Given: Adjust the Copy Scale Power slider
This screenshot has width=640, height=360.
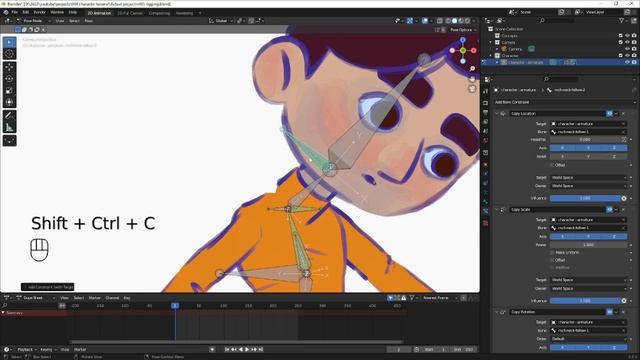Looking at the screenshot, I should click(x=588, y=245).
